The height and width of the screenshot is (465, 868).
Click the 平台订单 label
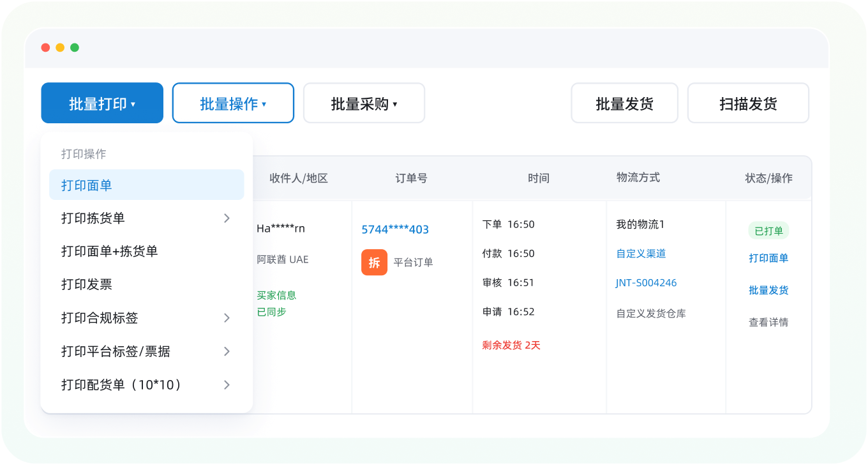(414, 262)
